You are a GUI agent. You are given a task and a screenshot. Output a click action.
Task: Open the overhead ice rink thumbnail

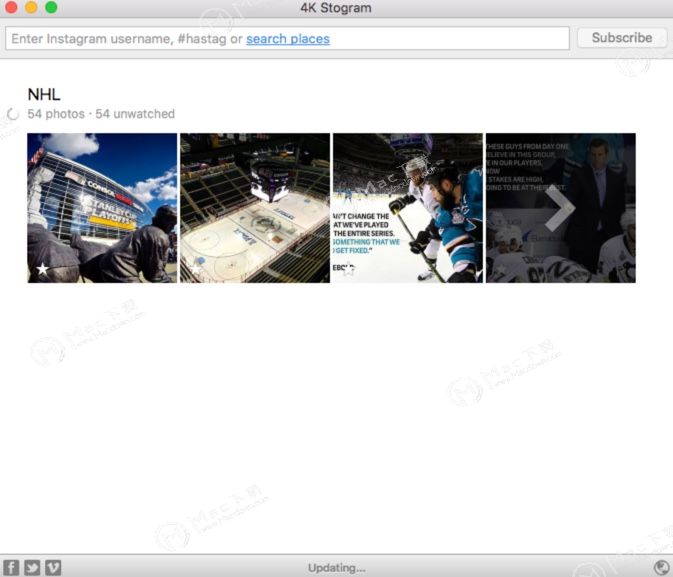pos(255,208)
